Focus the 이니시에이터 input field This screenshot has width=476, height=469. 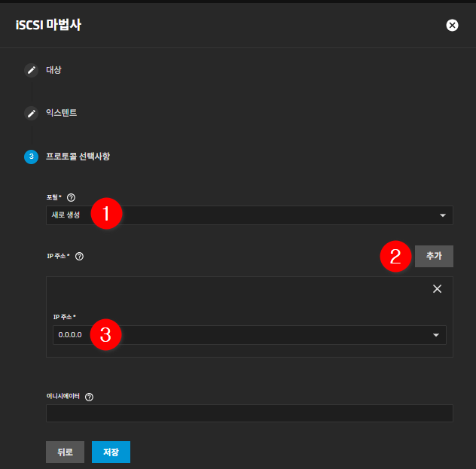pyautogui.click(x=249, y=413)
